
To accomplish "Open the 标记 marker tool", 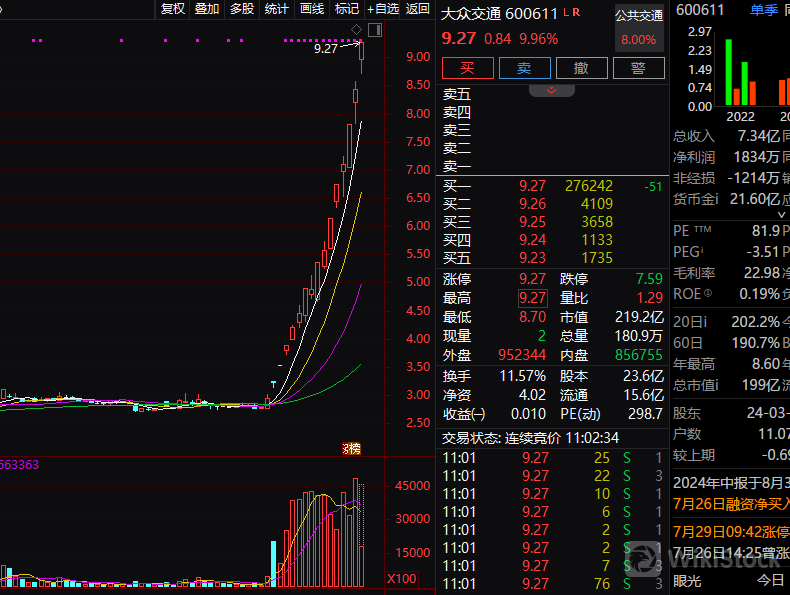I will [347, 9].
